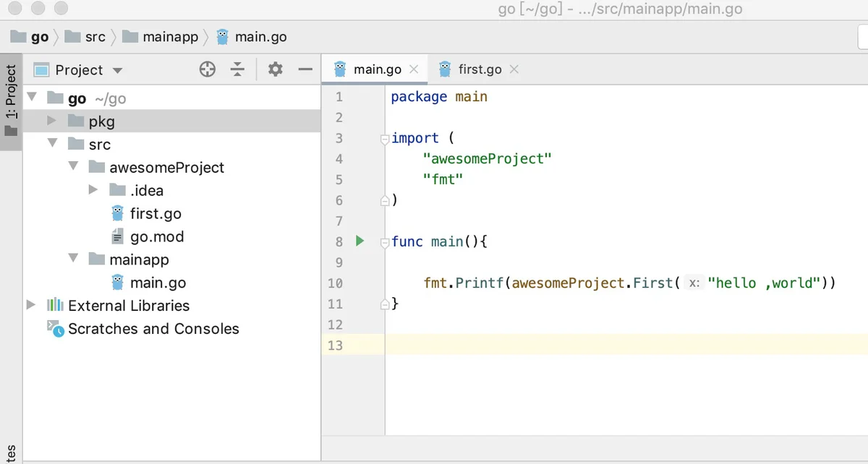
Task: Click the External Libraries bar-chart icon
Action: tap(56, 305)
